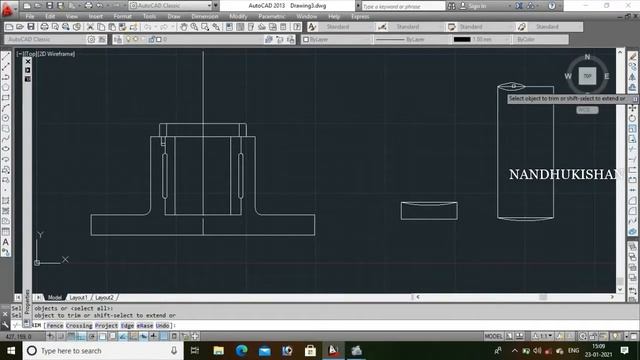Viewport: 640px width, 360px height.
Task: Open the Properties palette icon in the toolbar
Action: tap(229, 27)
